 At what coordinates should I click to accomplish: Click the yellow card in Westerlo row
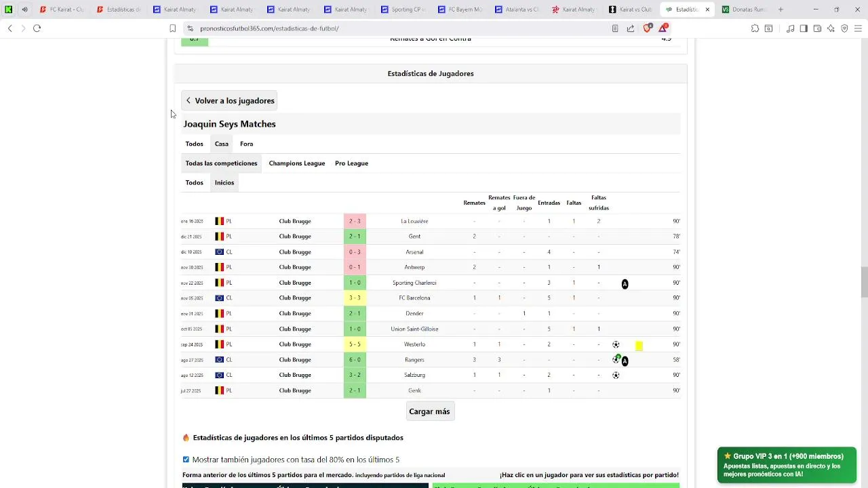(x=639, y=346)
